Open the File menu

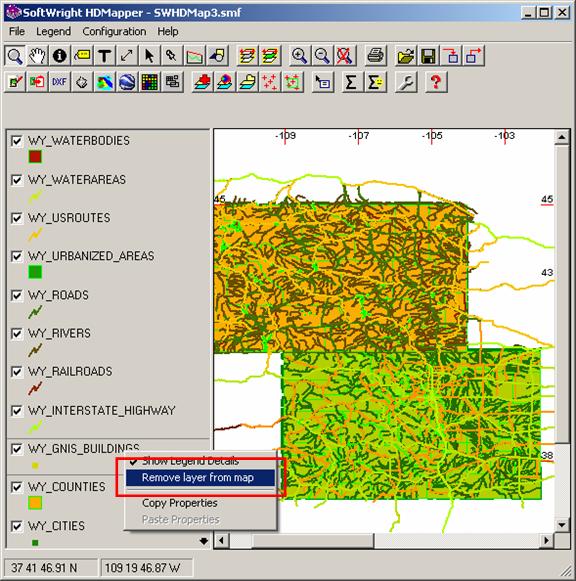click(17, 31)
